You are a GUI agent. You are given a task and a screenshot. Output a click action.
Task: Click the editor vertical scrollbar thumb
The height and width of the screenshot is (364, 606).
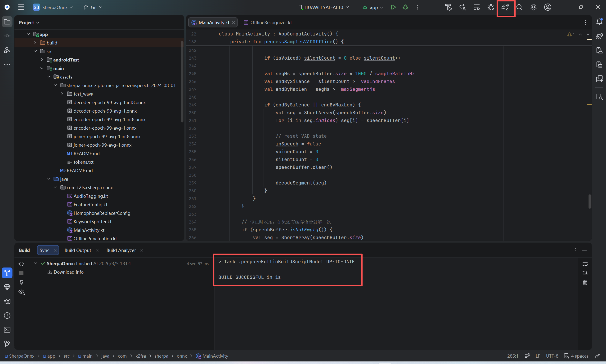(590, 201)
